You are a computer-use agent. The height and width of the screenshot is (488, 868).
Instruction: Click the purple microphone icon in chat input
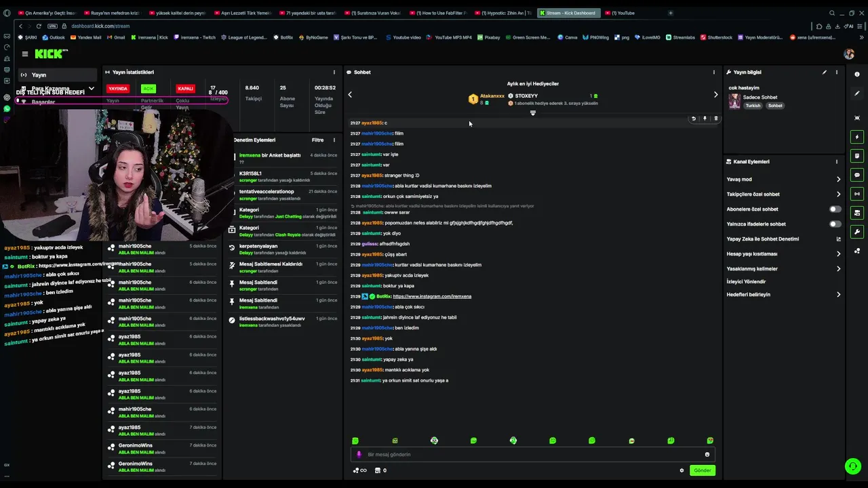point(359,454)
